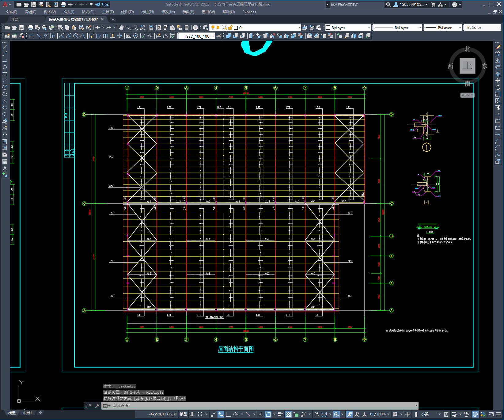Click the layer 0 color swatch box
Viewport: 504px width, 420px height.
pos(236,28)
